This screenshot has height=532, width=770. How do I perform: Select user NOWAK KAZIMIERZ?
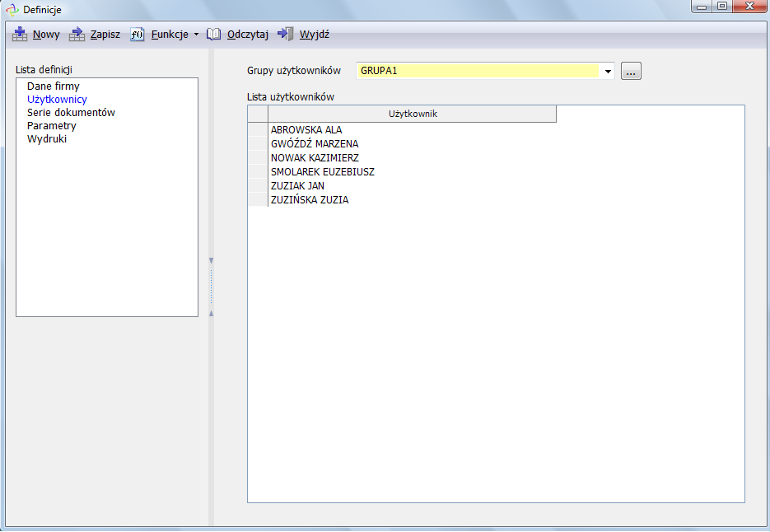pos(315,158)
